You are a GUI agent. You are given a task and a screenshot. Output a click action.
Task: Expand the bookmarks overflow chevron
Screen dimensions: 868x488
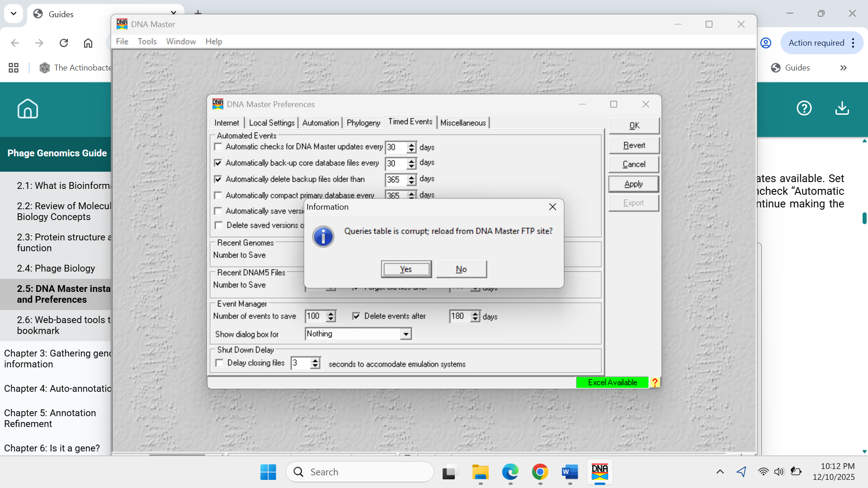point(843,68)
